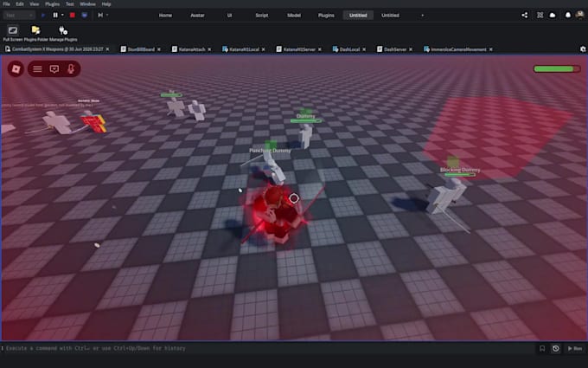
Task: Expand the step-forward options arrow
Action: point(107,15)
